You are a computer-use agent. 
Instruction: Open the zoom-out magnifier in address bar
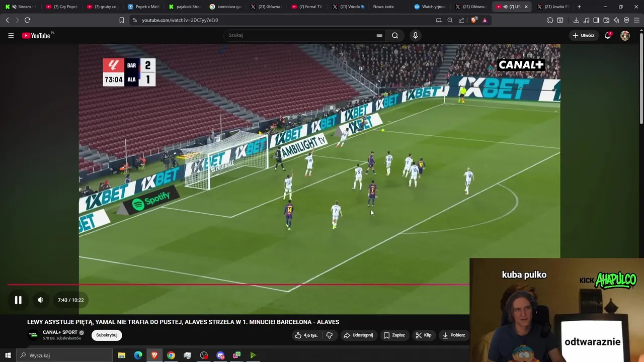point(450,20)
